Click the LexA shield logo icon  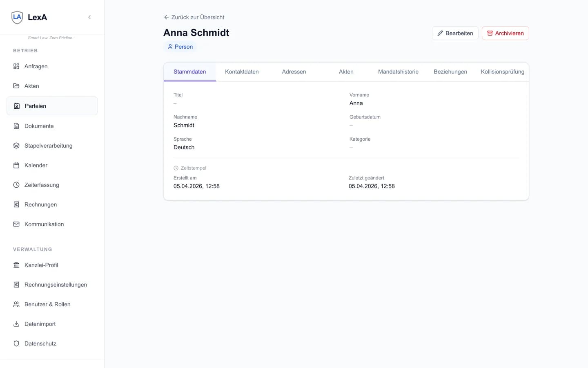(17, 17)
